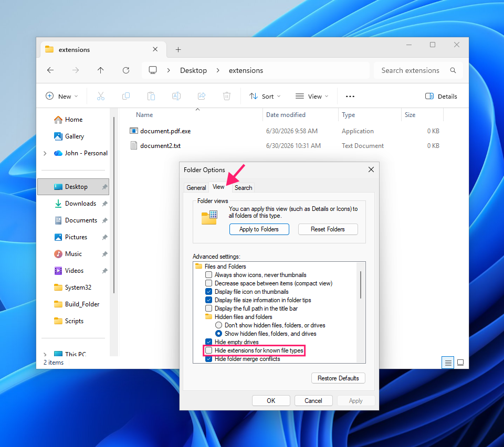Sort by Date modified column header
Screen dimensions: 504x447
coord(286,115)
